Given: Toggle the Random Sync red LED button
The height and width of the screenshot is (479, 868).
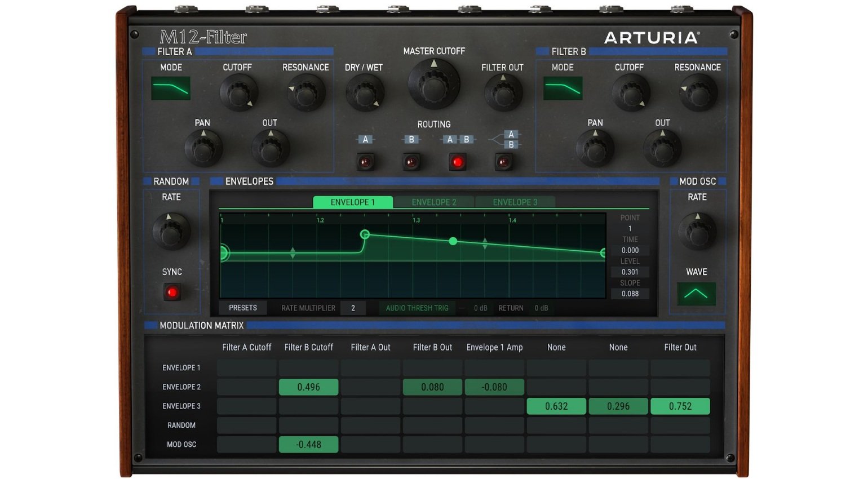Looking at the screenshot, I should coord(172,292).
